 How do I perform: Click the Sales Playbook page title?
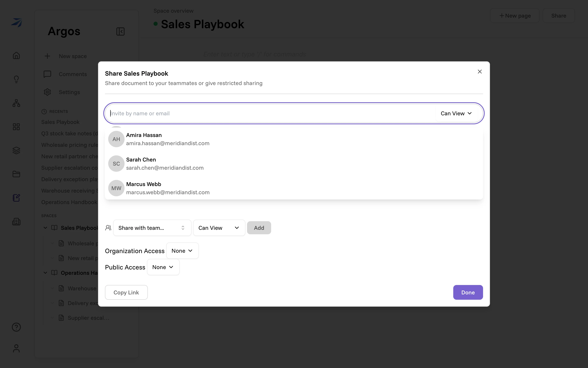pyautogui.click(x=202, y=24)
